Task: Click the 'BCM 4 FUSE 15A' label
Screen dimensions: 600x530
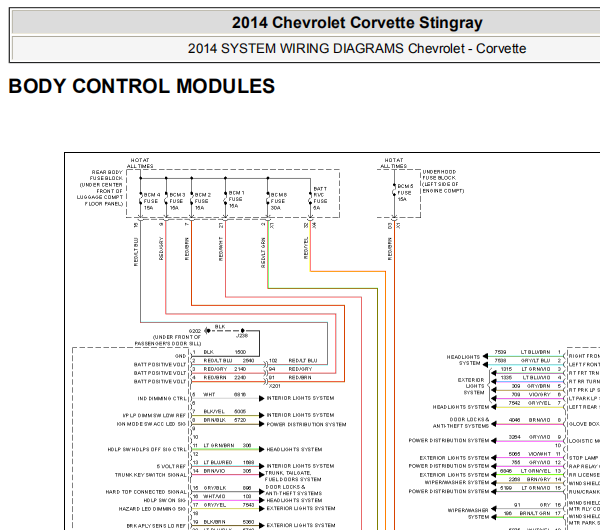Action: [152, 201]
